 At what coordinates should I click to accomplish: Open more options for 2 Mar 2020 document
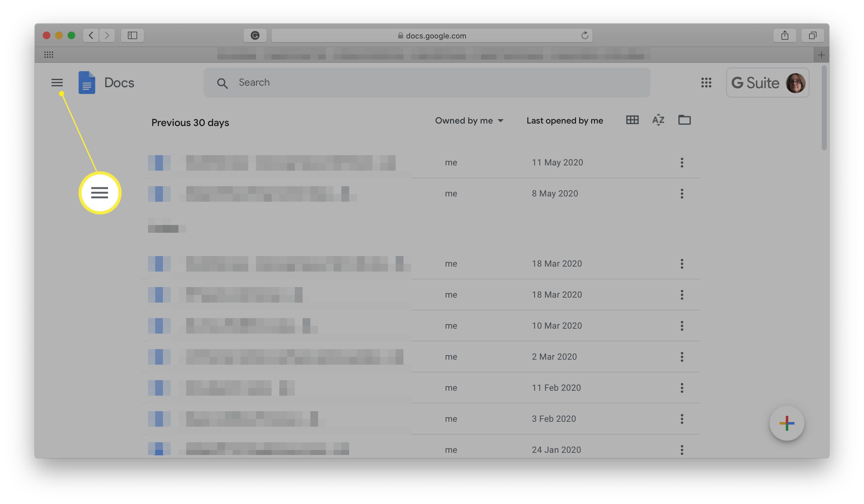[x=682, y=357]
